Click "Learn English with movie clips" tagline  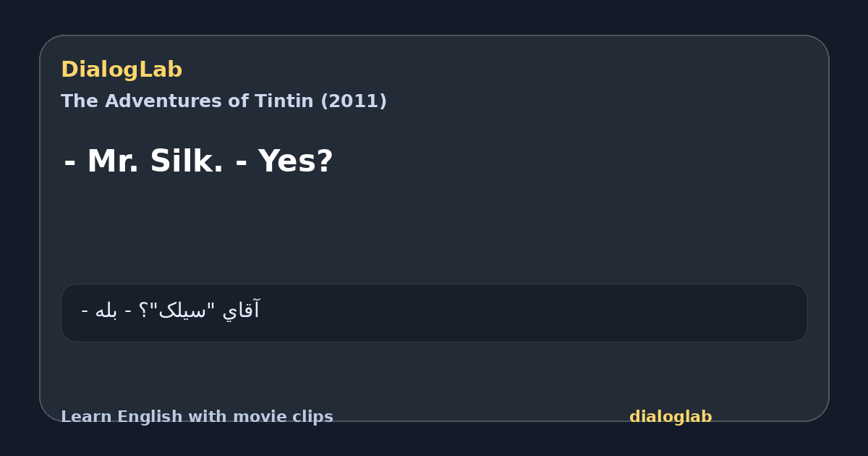click(x=197, y=417)
